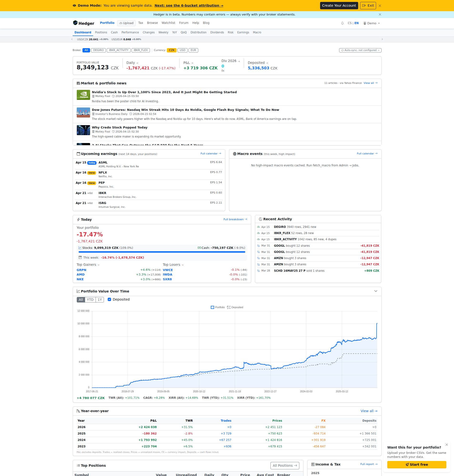Toggle Portfolio series in chart legend
454x476 pixels.
218,307
